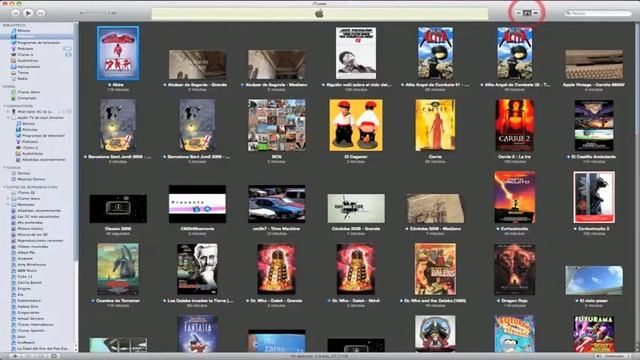The height and width of the screenshot is (360, 640).
Task: Toggle repeat at the bottom bar
Action: (41, 356)
